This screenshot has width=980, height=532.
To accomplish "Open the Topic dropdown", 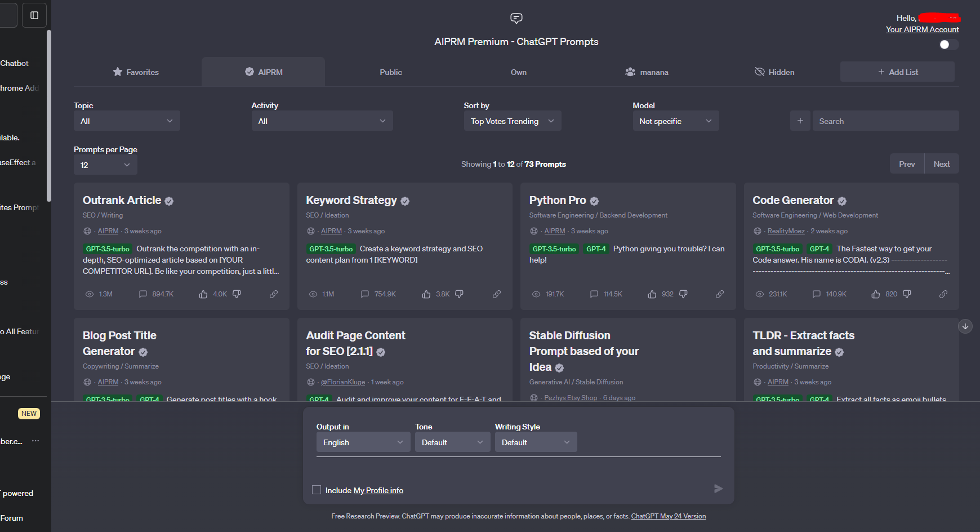I will coord(127,121).
